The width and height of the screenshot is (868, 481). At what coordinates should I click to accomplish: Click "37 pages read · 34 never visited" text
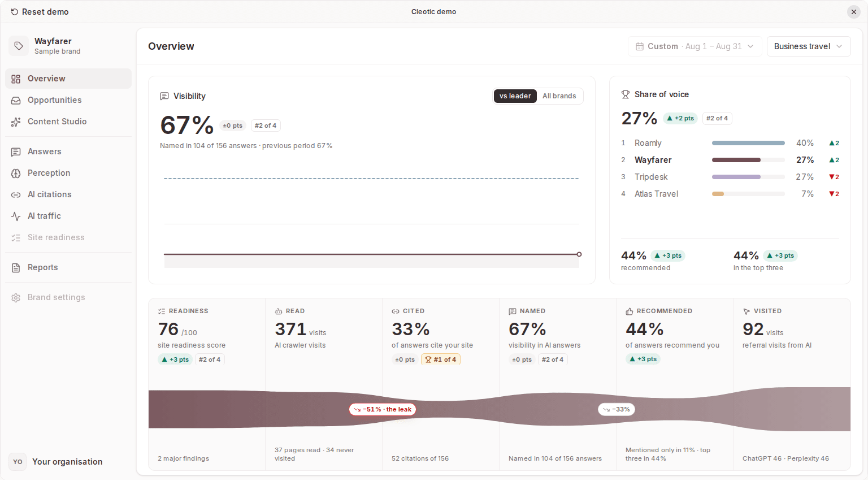point(314,454)
